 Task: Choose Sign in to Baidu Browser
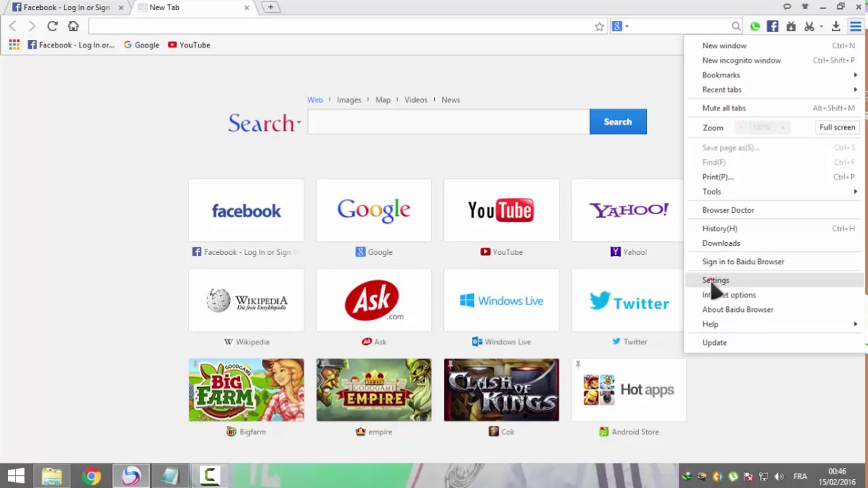[x=774, y=262]
